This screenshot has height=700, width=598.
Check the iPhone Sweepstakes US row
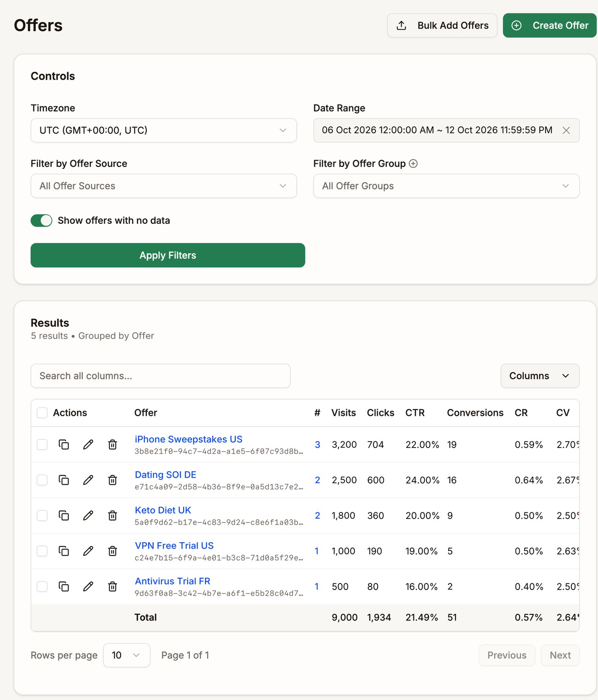(x=42, y=444)
